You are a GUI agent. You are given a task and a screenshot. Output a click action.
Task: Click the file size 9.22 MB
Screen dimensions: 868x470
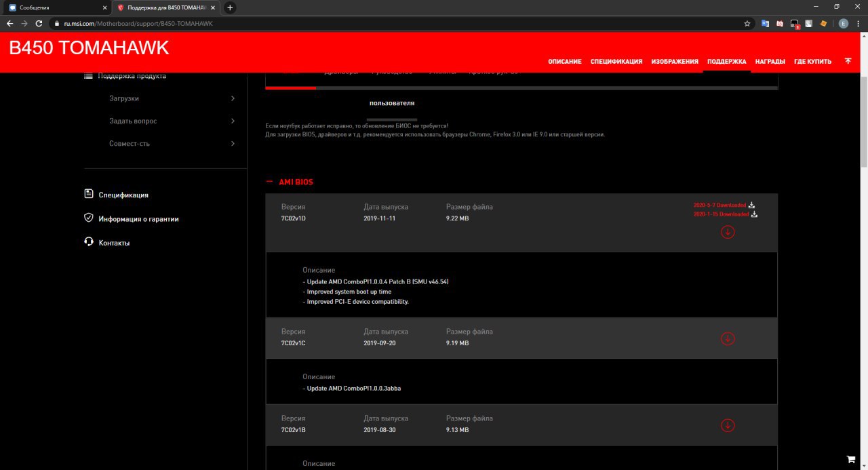point(457,218)
